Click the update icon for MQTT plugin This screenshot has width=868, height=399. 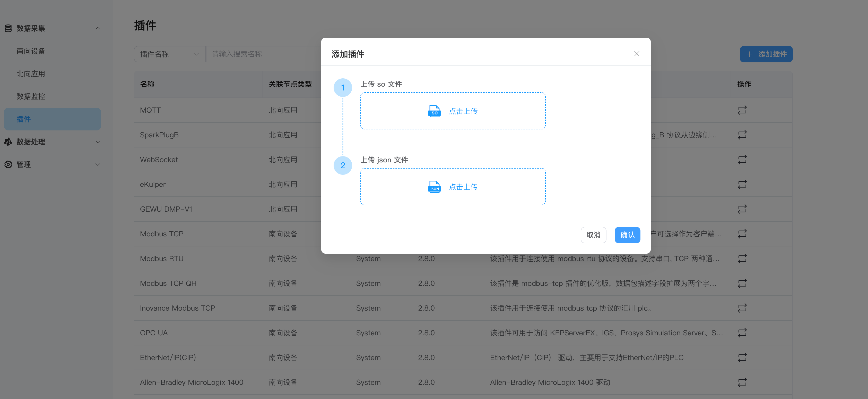coord(742,110)
